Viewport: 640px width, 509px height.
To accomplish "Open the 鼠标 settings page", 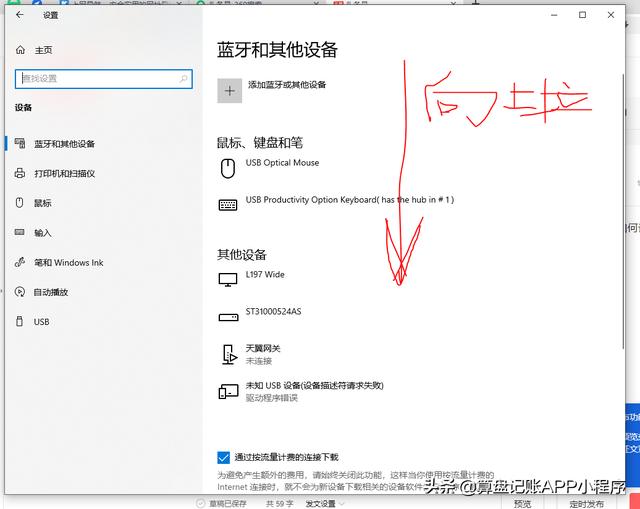I will coord(33,203).
